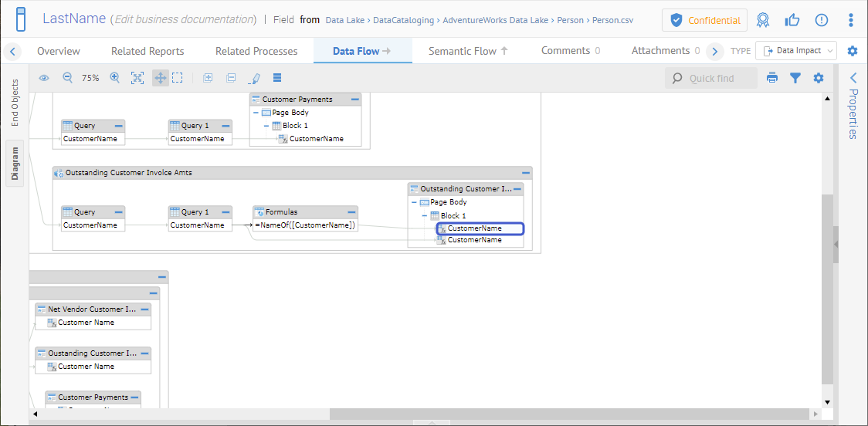This screenshot has width=868, height=426.
Task: Select the marquee selection tool
Action: pos(178,78)
